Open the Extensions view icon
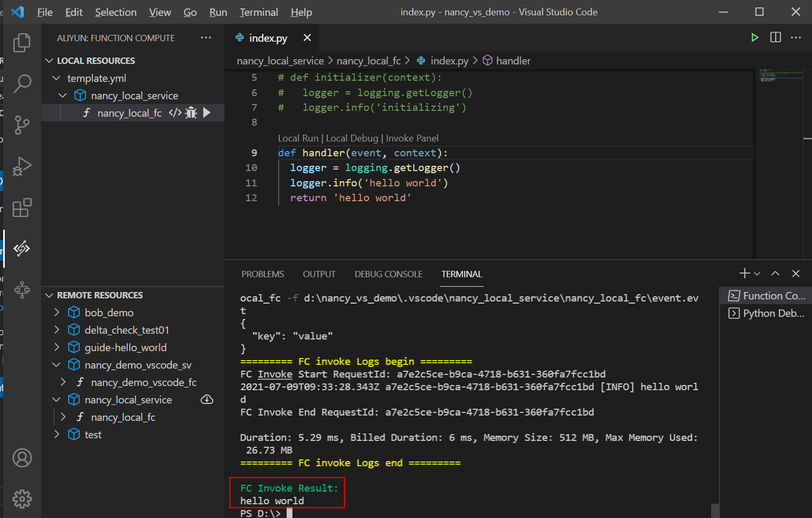 (22, 208)
